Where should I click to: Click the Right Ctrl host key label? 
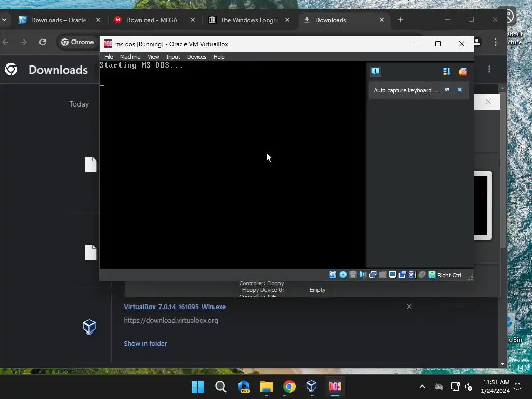[449, 275]
